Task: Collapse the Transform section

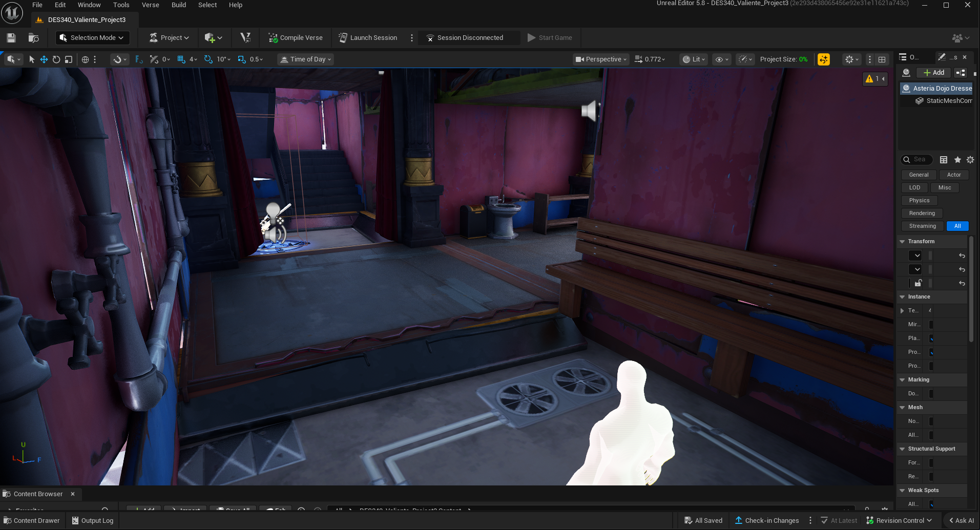Action: coord(902,242)
